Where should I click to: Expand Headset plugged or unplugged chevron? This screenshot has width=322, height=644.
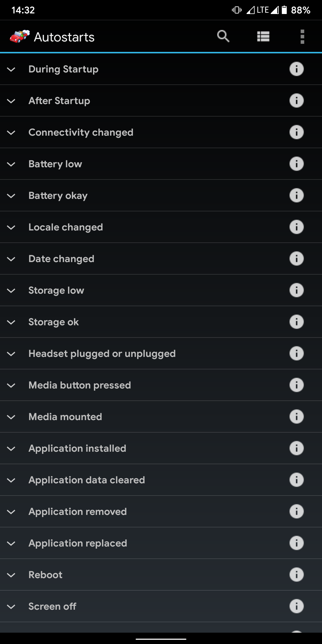click(x=11, y=354)
